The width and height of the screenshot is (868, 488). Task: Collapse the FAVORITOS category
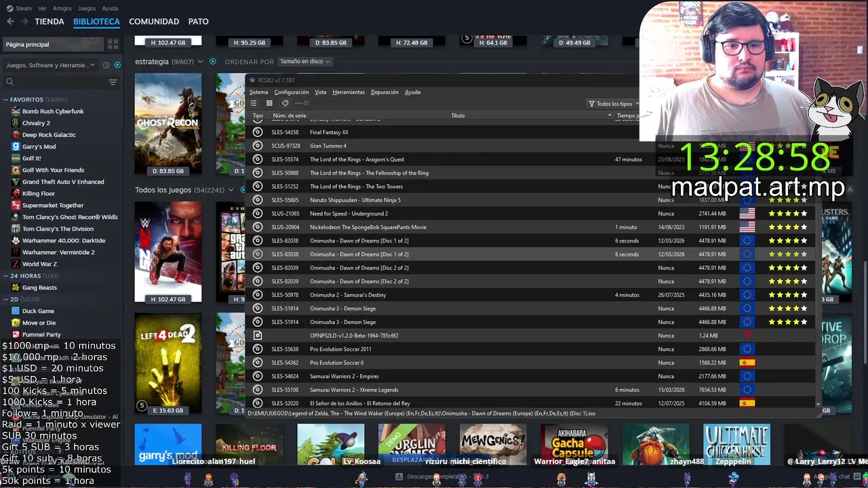tap(6, 100)
